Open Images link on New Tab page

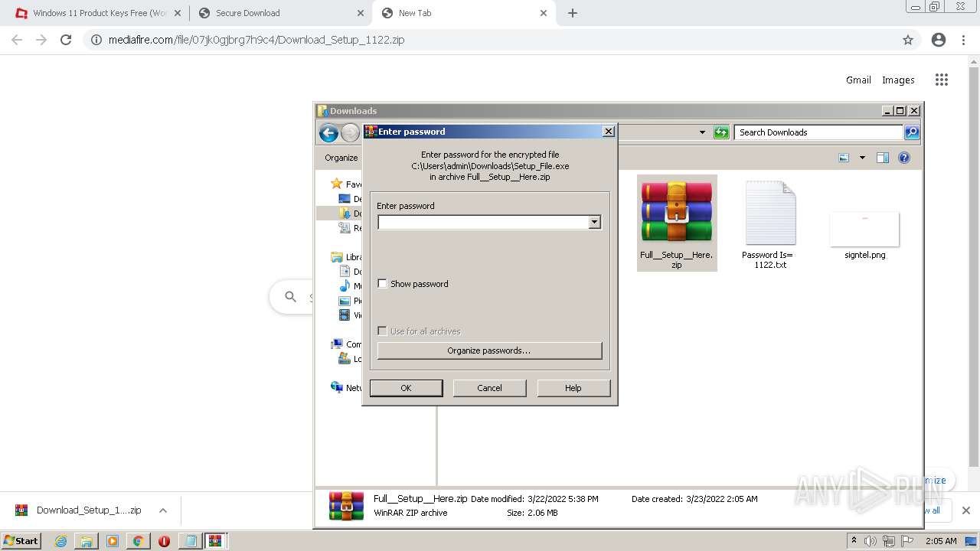click(x=898, y=80)
